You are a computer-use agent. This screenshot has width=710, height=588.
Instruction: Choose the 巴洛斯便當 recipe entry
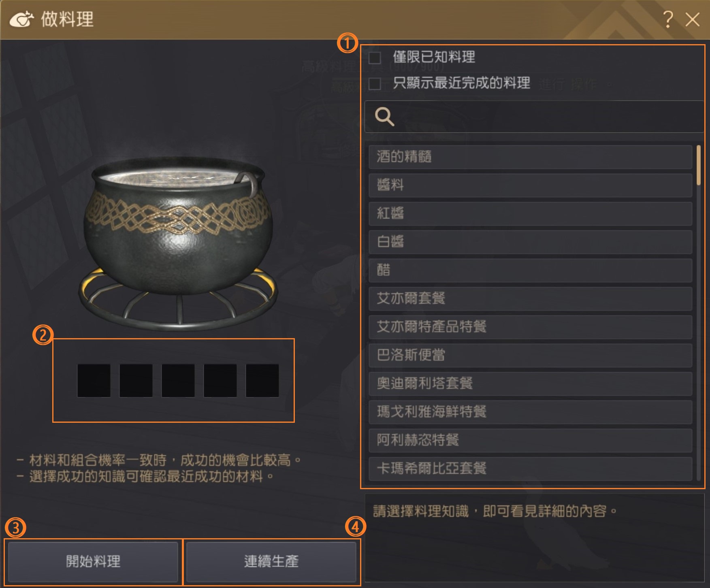point(530,355)
